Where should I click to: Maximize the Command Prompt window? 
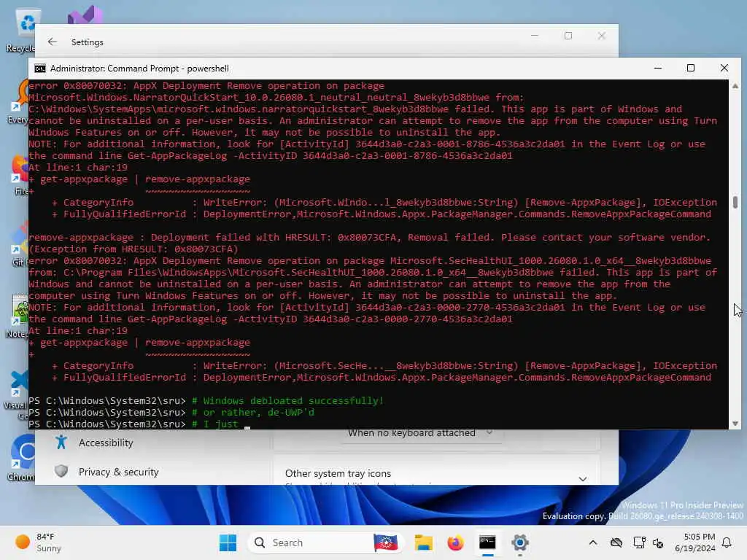[691, 68]
